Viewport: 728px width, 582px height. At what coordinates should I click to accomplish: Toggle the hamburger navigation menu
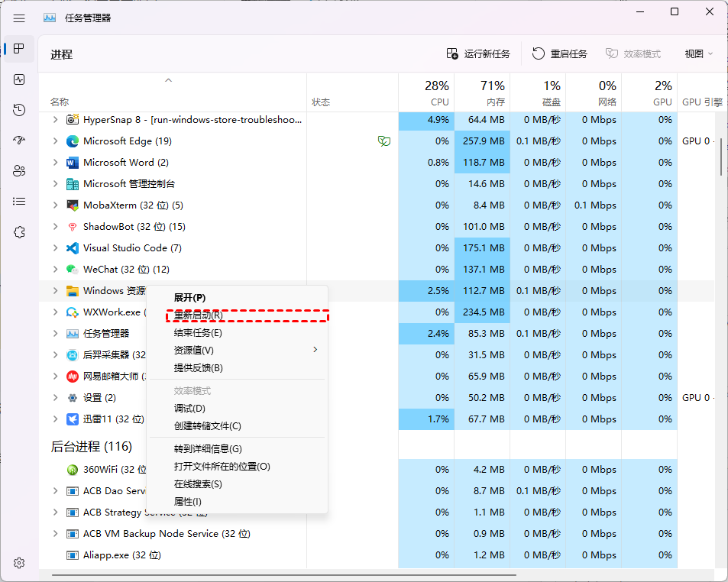[19, 18]
